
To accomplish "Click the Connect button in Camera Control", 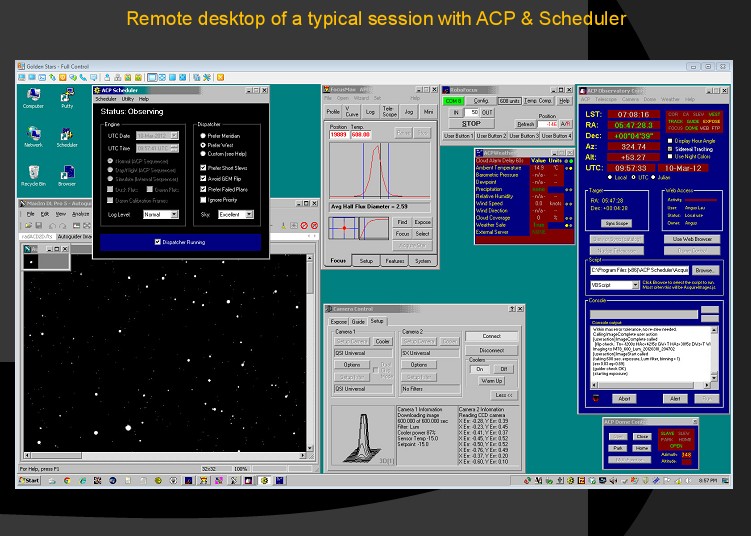I will pos(491,336).
